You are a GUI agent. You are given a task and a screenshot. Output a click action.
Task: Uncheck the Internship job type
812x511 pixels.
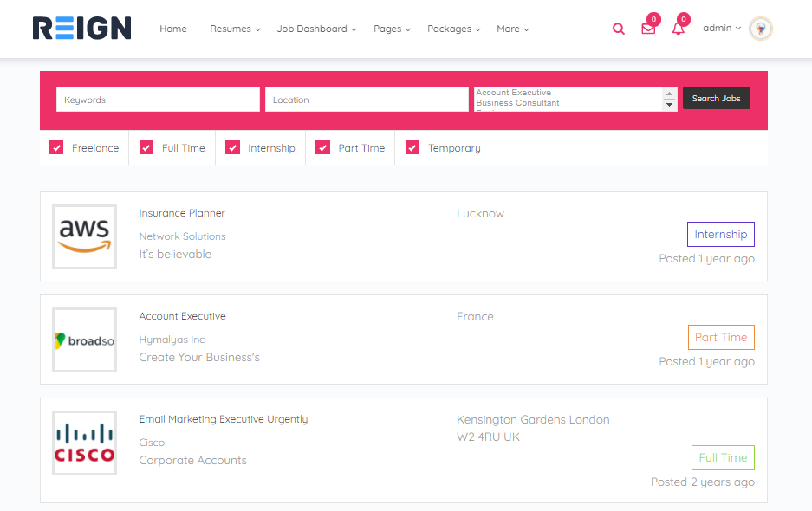click(232, 147)
